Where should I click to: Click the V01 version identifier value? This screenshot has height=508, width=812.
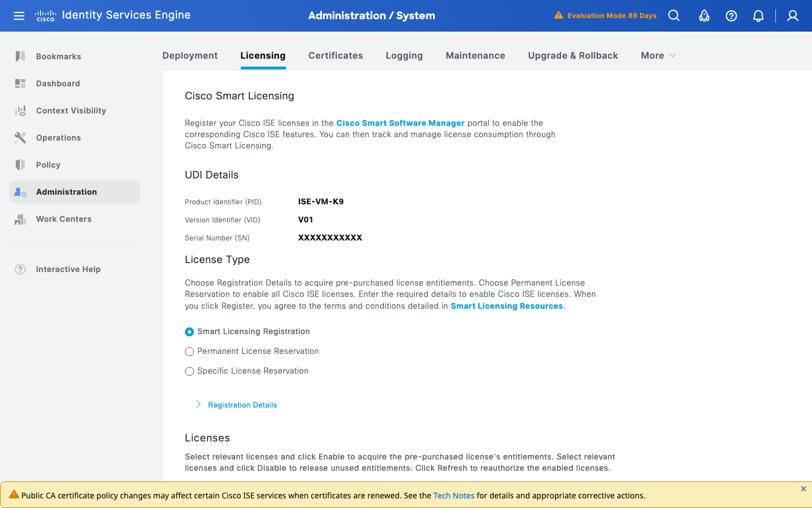[x=306, y=220]
